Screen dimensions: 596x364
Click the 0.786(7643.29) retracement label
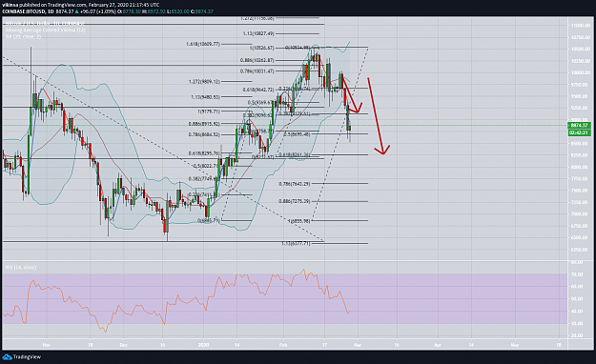point(295,184)
